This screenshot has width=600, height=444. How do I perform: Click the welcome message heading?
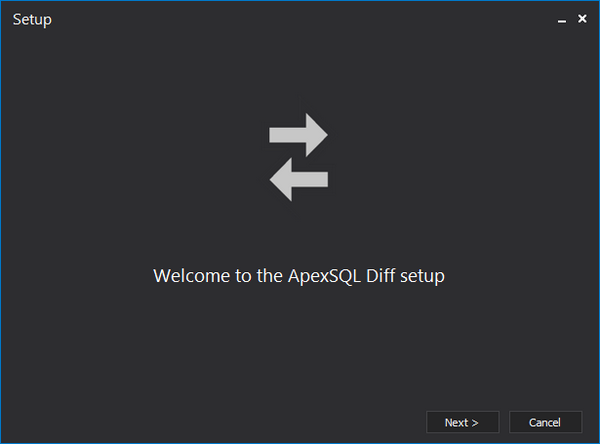pos(299,276)
